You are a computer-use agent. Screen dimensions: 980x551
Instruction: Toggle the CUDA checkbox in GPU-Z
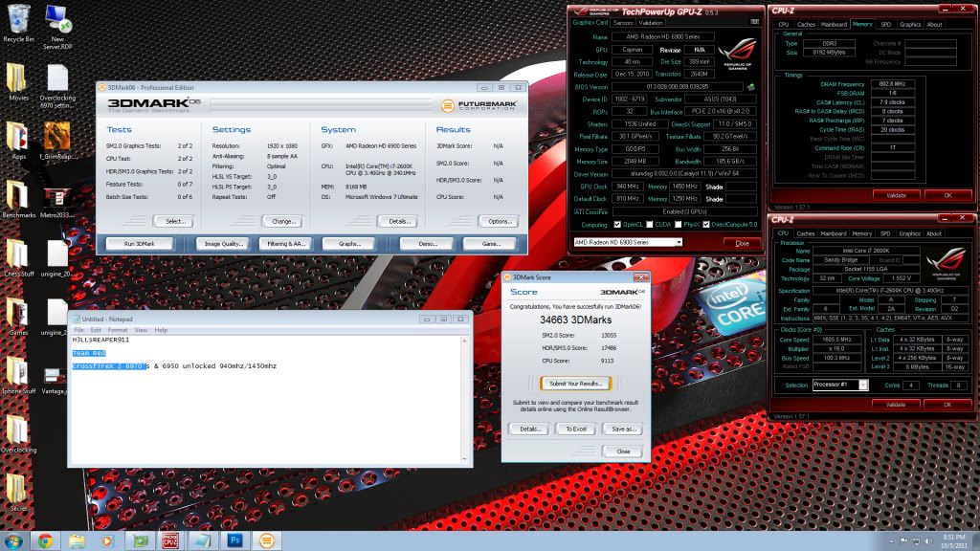(650, 225)
